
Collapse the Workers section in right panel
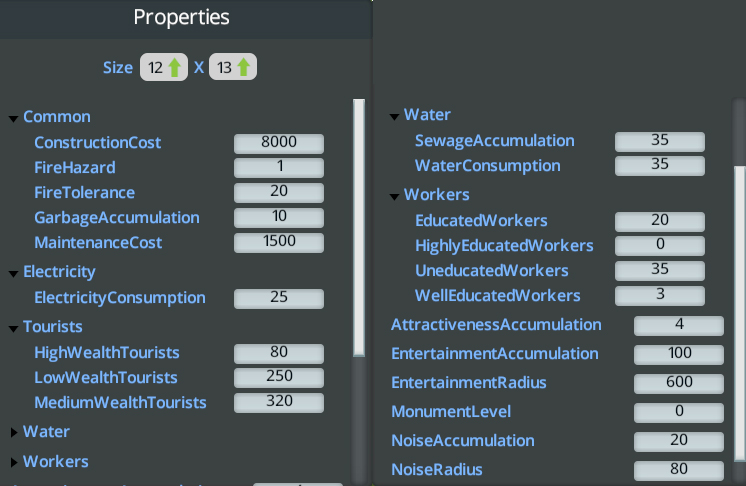394,195
